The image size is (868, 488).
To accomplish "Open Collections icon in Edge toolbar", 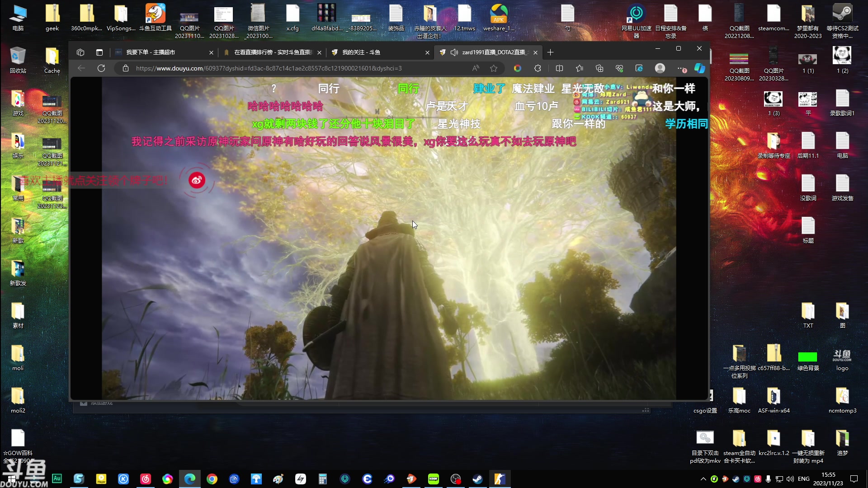I will click(599, 68).
